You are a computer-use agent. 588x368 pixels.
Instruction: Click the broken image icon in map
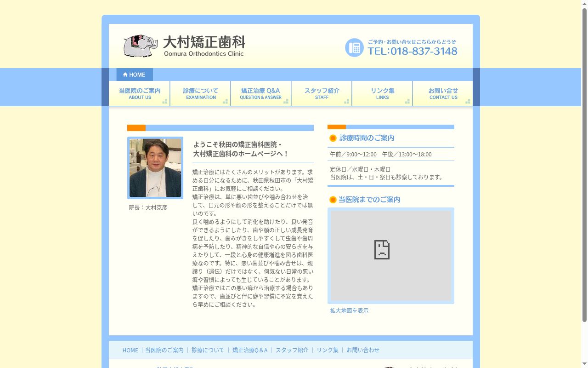tap(382, 250)
